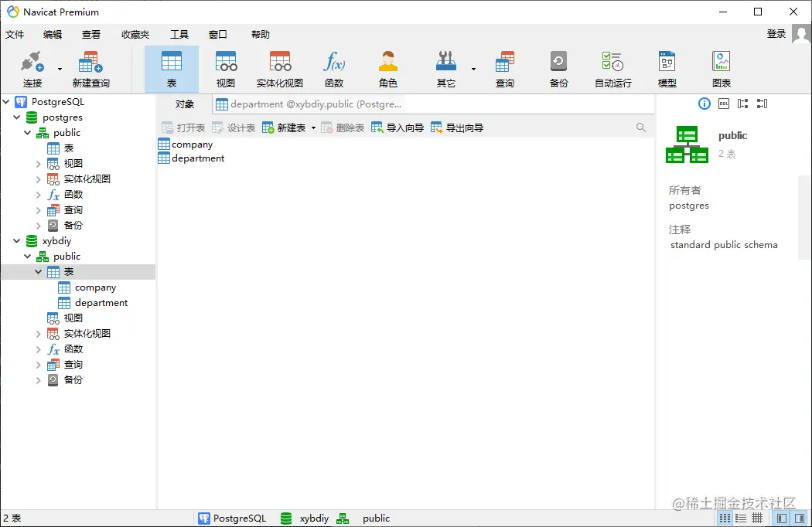Toggle left navigation pane in status bar

782,518
